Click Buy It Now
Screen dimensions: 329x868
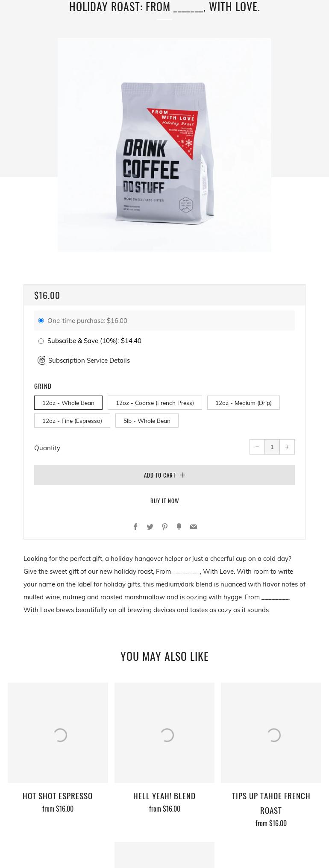coord(164,501)
